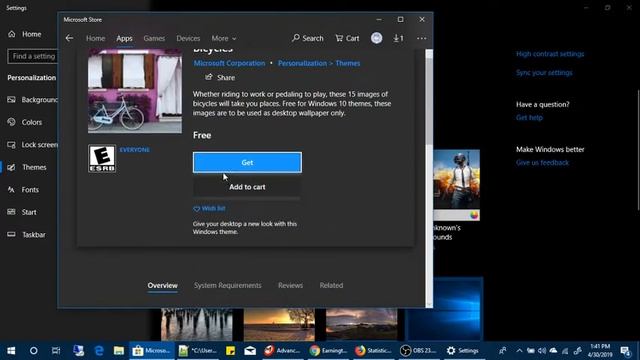Open the user account avatar in Store
Screen dimensions: 640x360
pos(376,38)
